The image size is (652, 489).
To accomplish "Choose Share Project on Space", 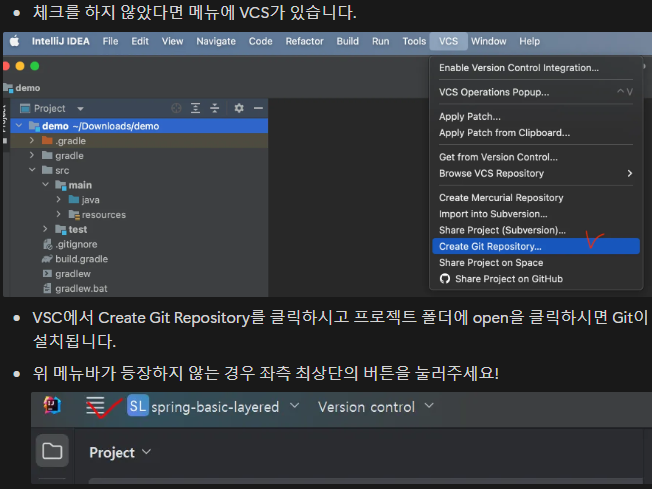I will 536,262.
